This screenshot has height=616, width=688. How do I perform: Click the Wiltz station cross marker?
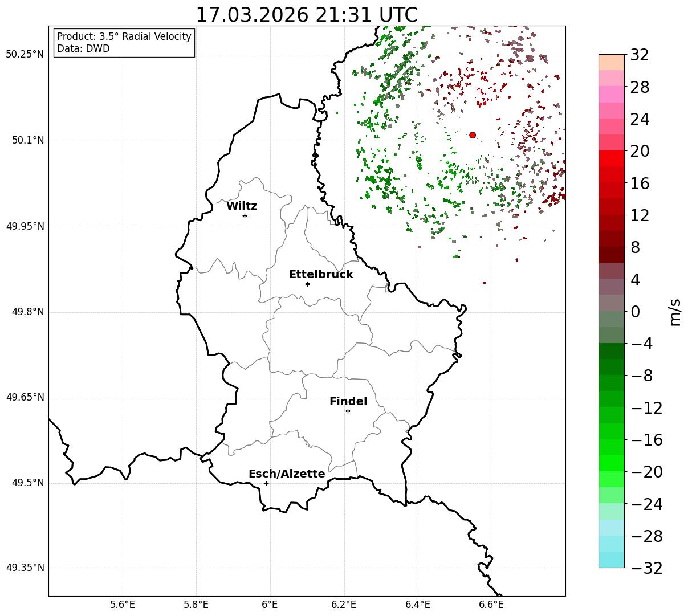[245, 215]
